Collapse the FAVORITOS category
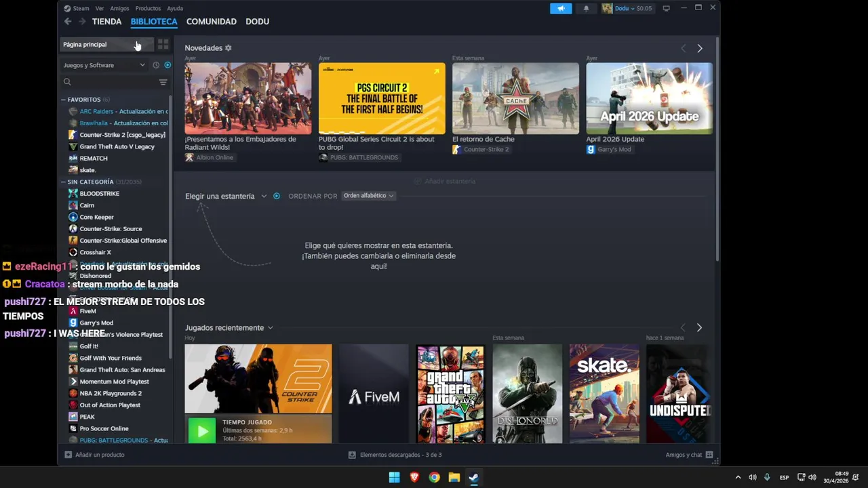The image size is (868, 488). (64, 100)
